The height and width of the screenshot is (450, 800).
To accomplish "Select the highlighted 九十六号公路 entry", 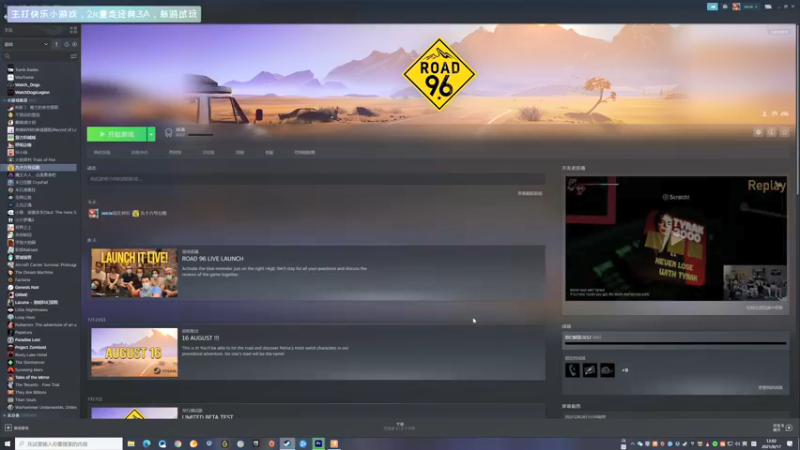I will pyautogui.click(x=41, y=167).
